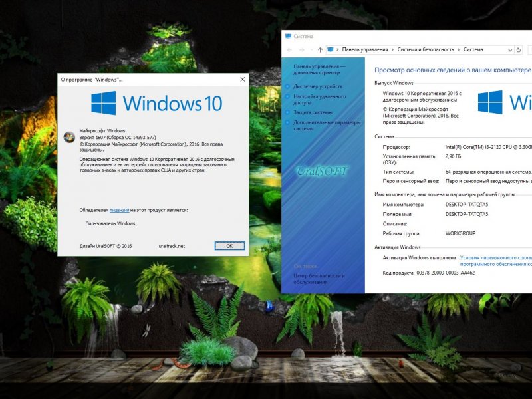Click the shield icon beside Настройка удаленного доступа
The height and width of the screenshot is (399, 532).
click(287, 96)
